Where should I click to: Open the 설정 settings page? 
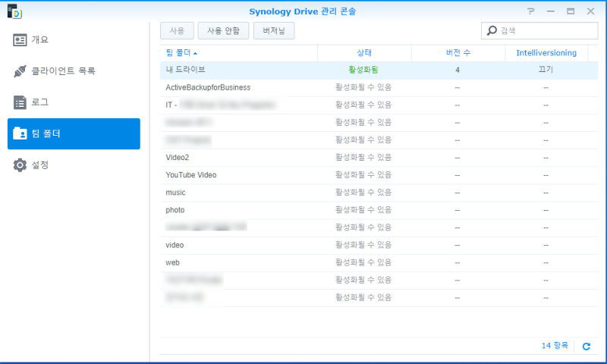[74, 165]
